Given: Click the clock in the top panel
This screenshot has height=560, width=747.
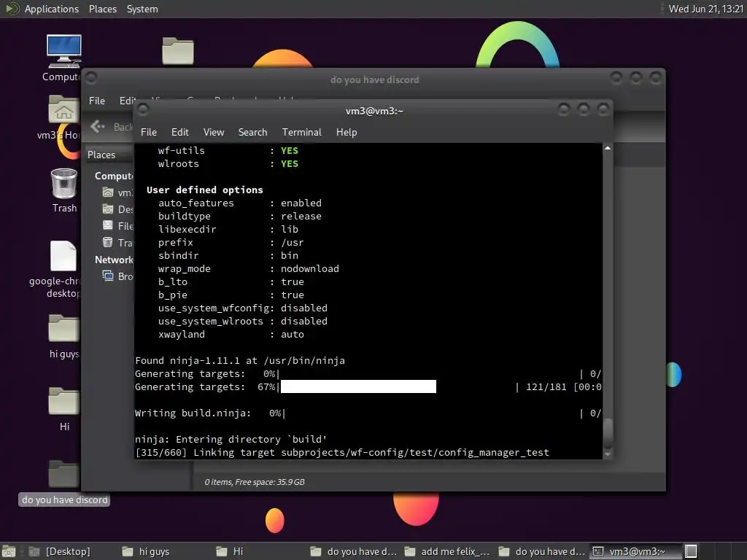Looking at the screenshot, I should (706, 9).
